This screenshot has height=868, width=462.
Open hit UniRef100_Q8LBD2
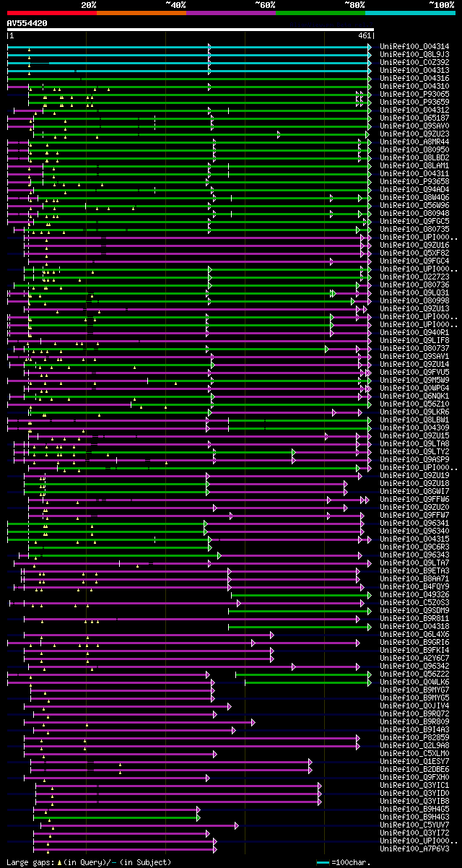tap(414, 157)
